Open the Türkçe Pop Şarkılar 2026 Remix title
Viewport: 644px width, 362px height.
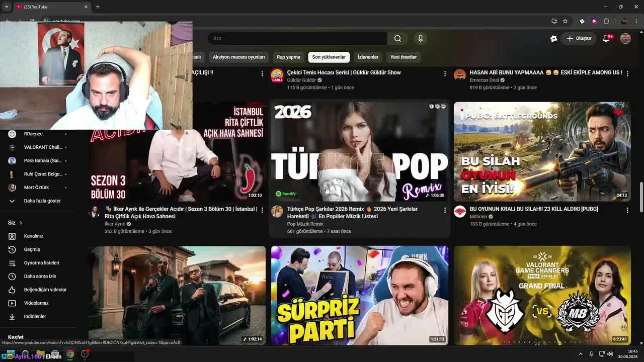[x=352, y=213]
